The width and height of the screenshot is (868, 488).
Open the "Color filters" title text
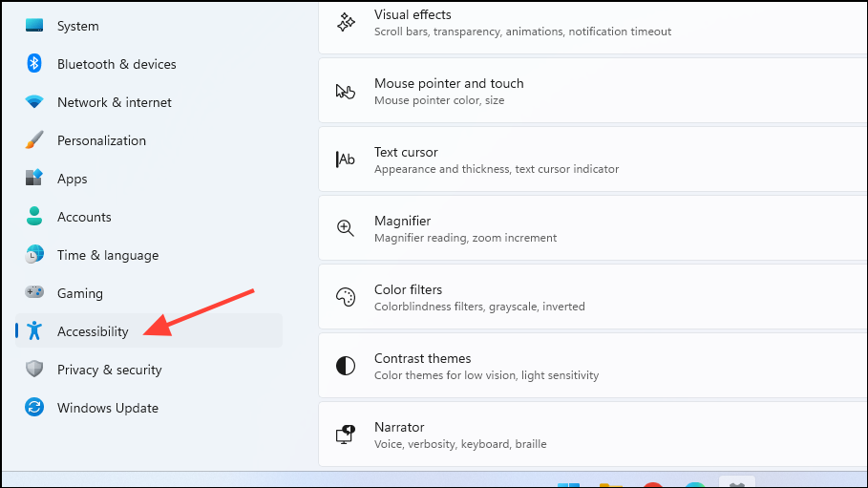click(408, 289)
